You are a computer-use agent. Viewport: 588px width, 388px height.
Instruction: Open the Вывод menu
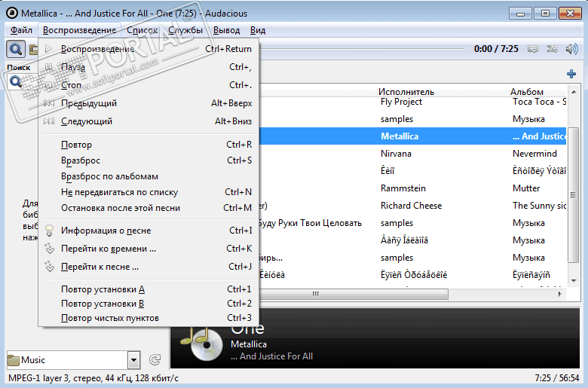coord(226,30)
